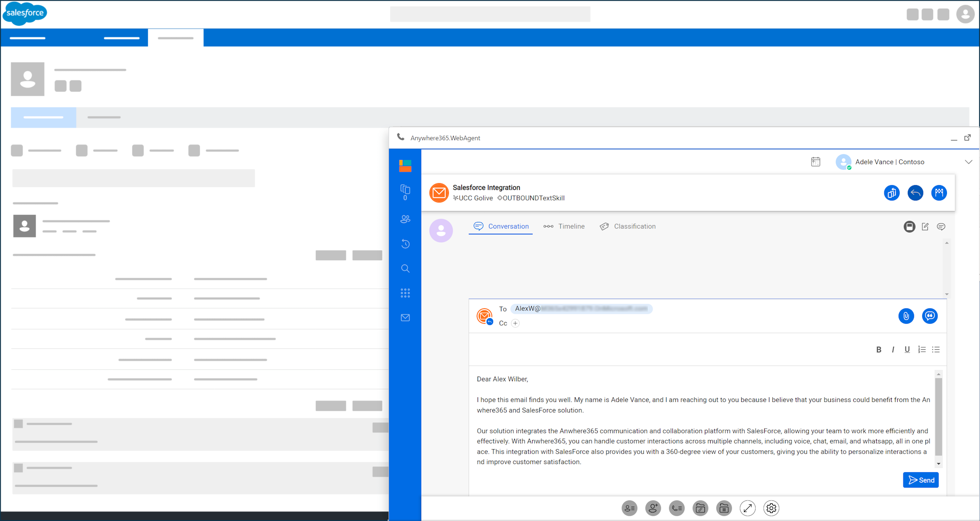Open the mail envelope icon in sidebar
Image resolution: width=980 pixels, height=521 pixels.
[405, 318]
